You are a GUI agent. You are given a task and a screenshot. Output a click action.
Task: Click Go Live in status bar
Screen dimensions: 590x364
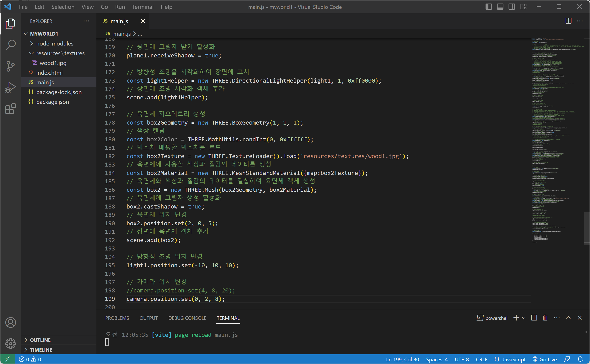[x=545, y=359]
